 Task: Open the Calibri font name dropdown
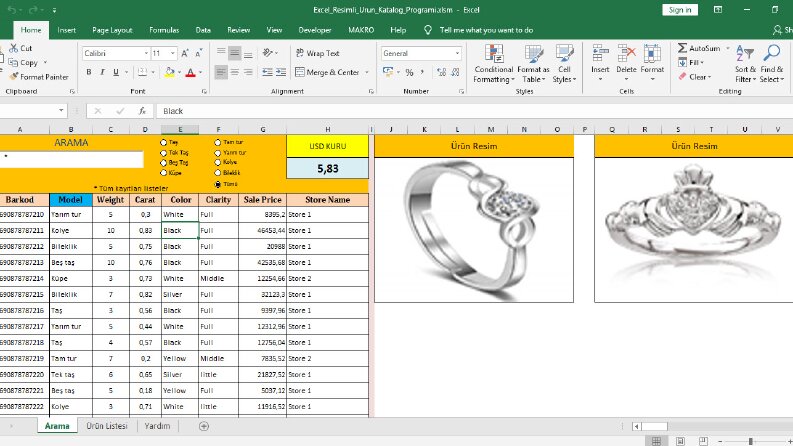(146, 53)
